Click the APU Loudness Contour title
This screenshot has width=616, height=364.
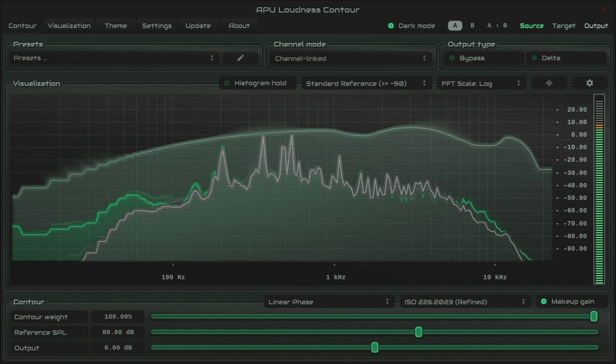(307, 10)
